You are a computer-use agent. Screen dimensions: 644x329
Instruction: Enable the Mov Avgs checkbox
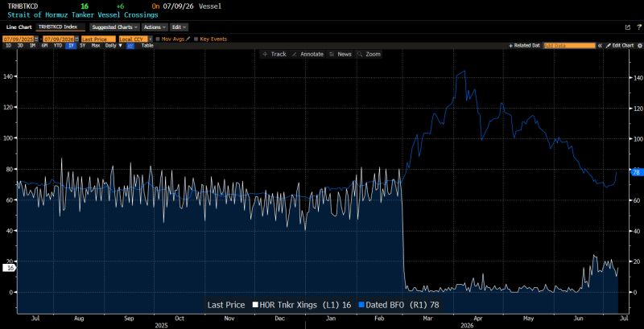[158, 39]
